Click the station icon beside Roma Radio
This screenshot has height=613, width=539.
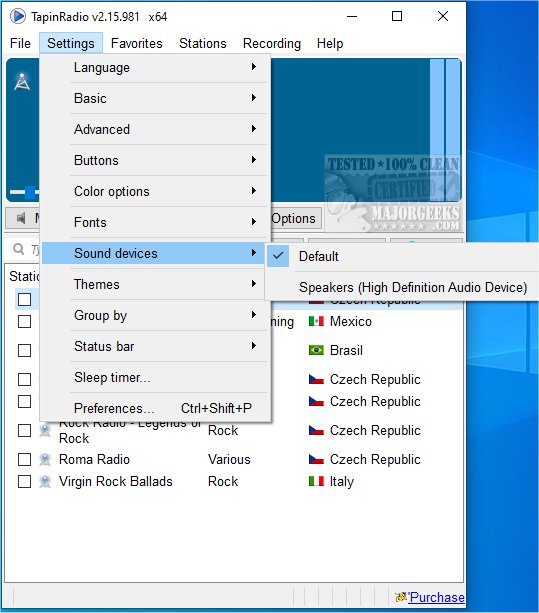pos(45,459)
